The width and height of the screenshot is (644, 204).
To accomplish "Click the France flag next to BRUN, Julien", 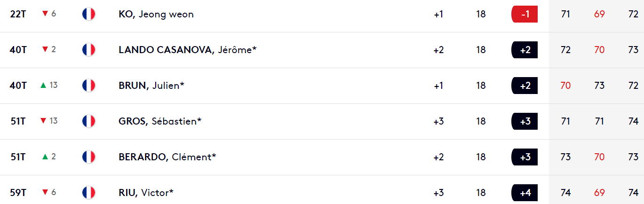I will coord(88,85).
